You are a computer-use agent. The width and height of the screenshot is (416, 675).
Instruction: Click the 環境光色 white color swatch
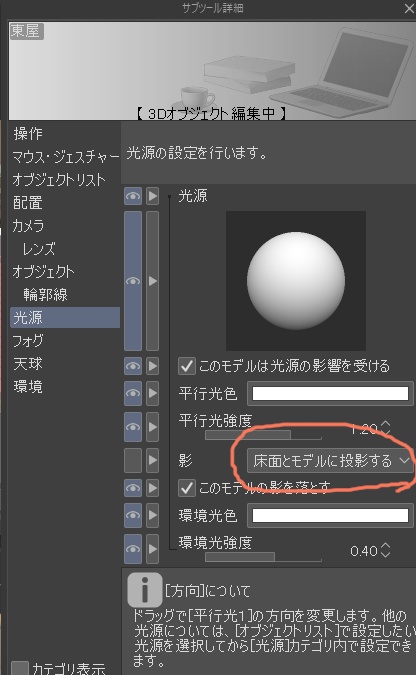pos(330,515)
